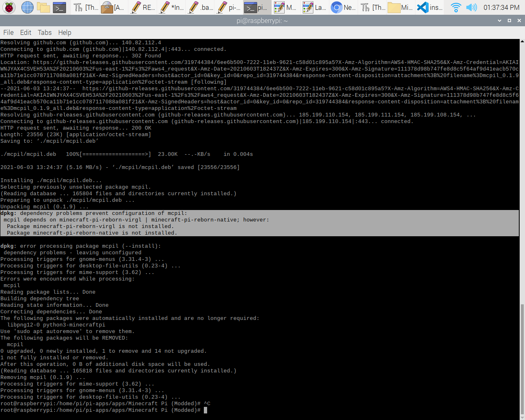
Task: Switch to the 'pi-...' text editor window
Action: click(x=229, y=7)
